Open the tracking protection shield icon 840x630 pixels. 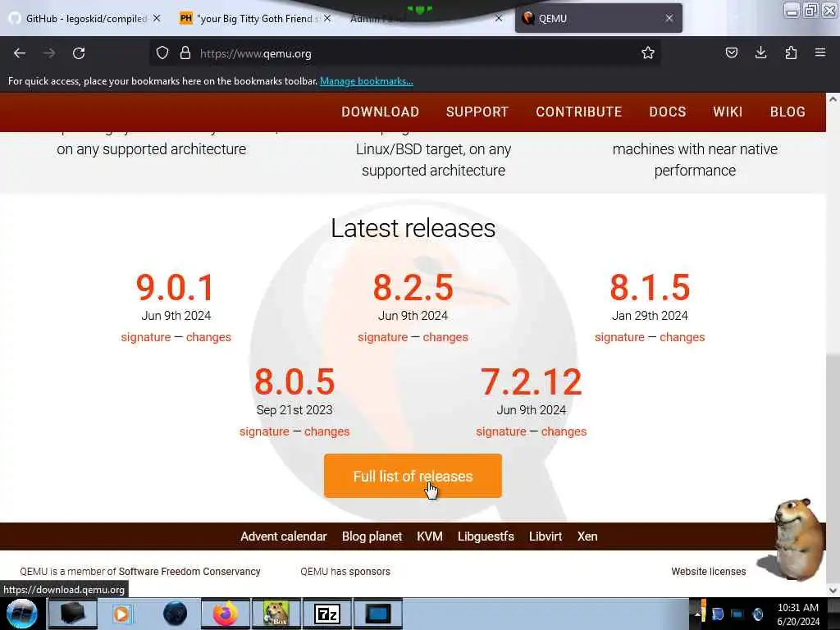[x=162, y=53]
